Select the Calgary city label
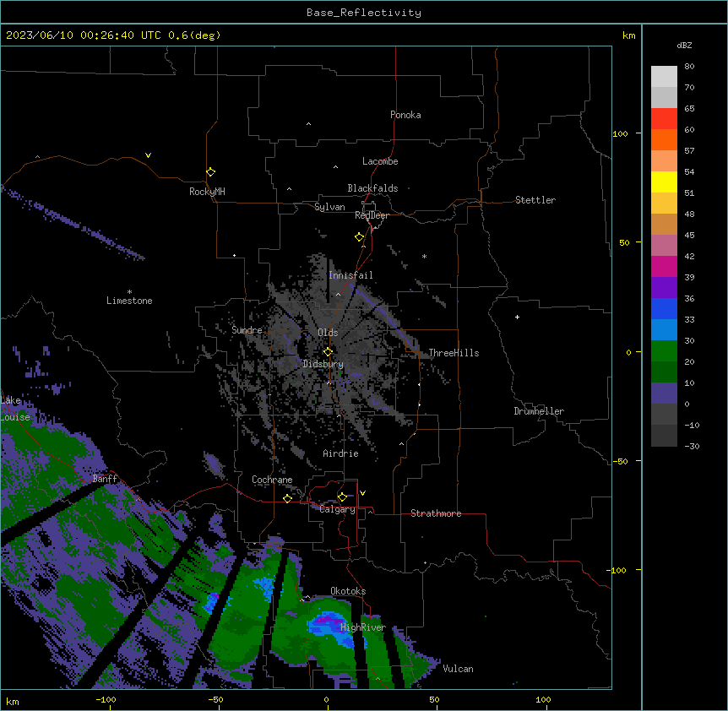Viewport: 728px width, 711px height. pos(337,509)
